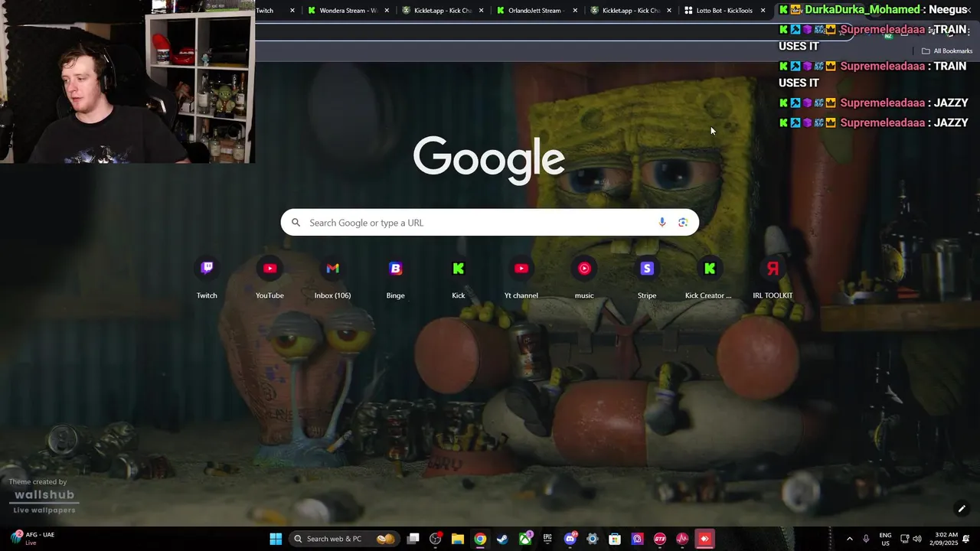This screenshot has width=980, height=551.
Task: Open File Explorer from the taskbar
Action: [458, 539]
